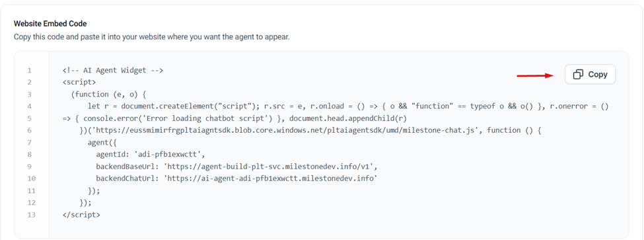Image resolution: width=644 pixels, height=240 pixels.
Task: Click the copy icon beside Copy label
Action: 579,75
